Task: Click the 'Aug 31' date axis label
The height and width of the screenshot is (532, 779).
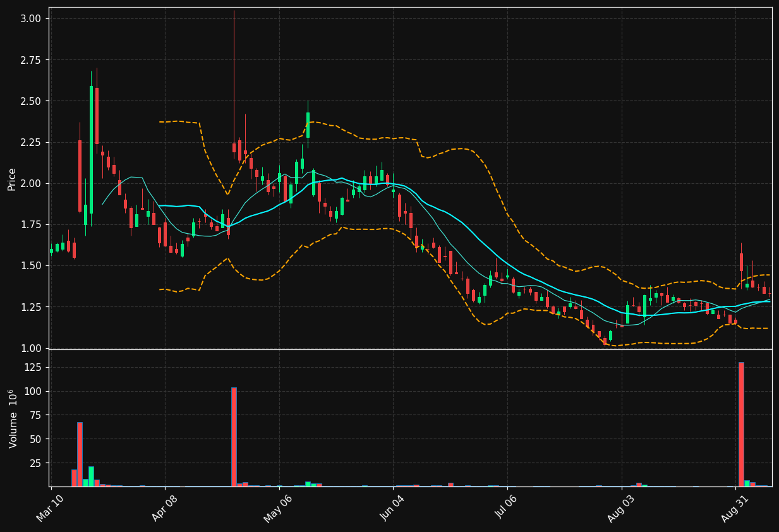Action: (734, 508)
